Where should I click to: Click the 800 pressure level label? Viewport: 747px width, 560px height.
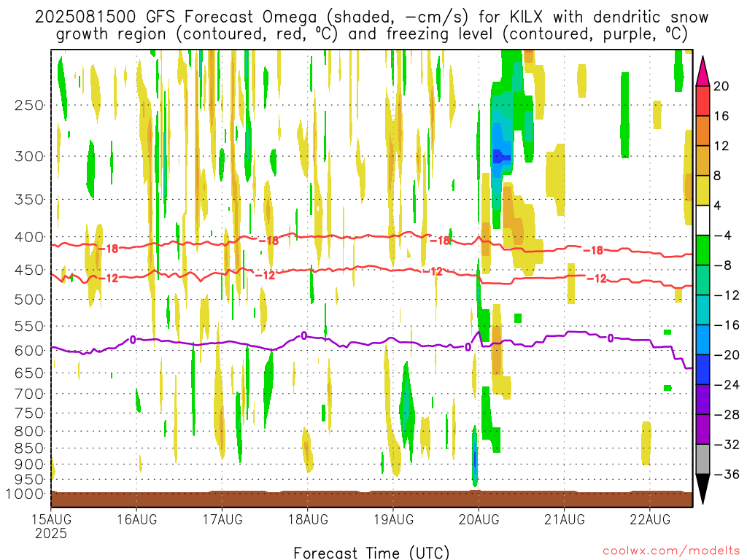(29, 431)
